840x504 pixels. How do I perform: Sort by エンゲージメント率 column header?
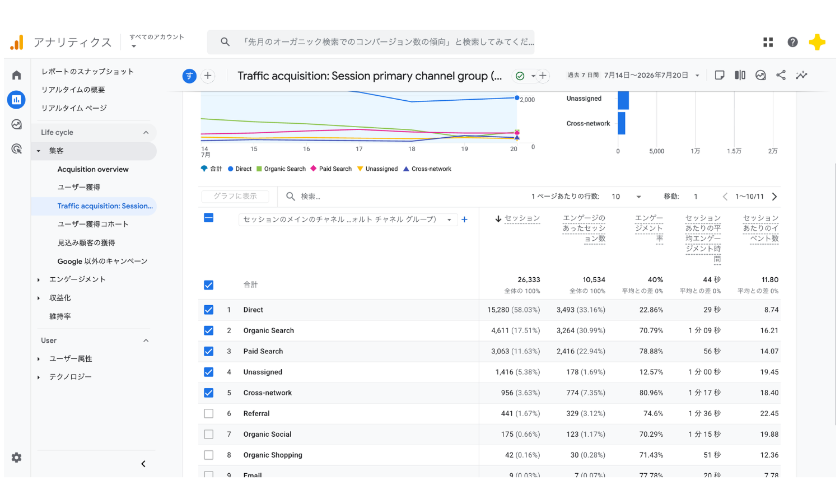click(649, 228)
